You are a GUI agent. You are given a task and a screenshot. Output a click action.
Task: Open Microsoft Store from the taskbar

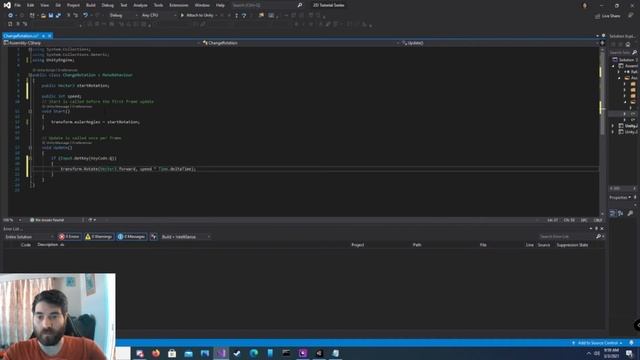172,353
